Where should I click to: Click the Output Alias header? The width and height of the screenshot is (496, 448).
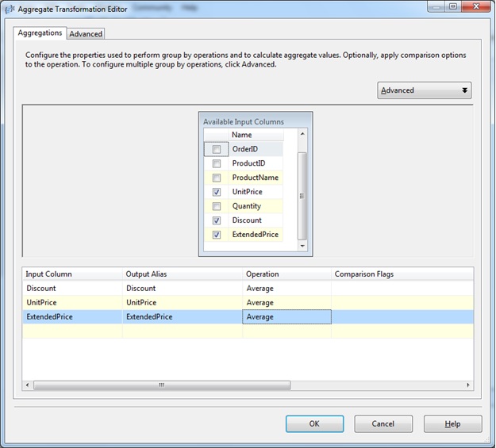pos(183,274)
